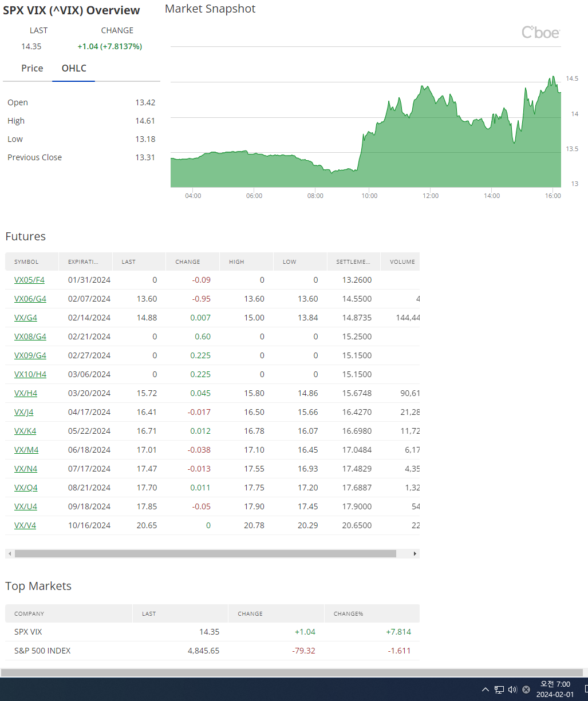This screenshot has width=588, height=701.
Task: Click the Low value 13.18
Action: (x=145, y=139)
